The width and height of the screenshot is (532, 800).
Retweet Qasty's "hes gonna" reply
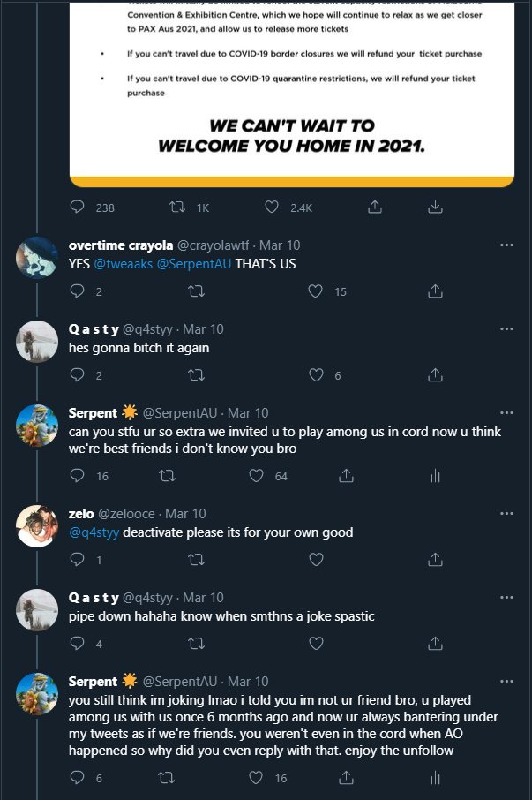197,374
